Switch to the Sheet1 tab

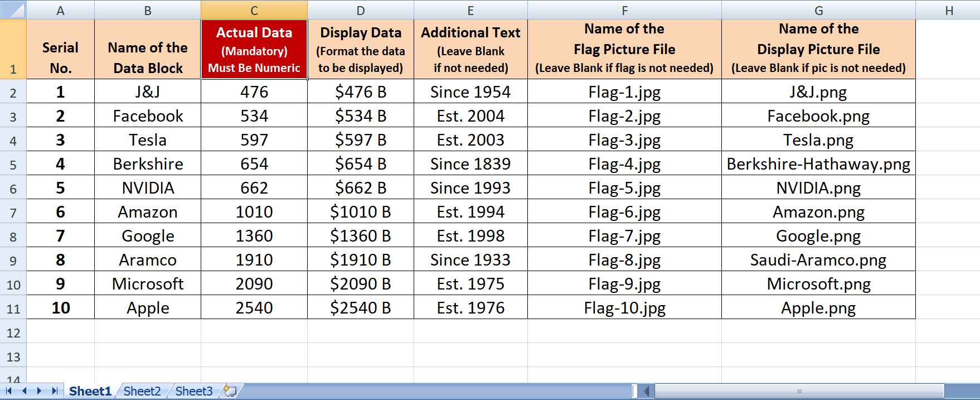(x=90, y=391)
